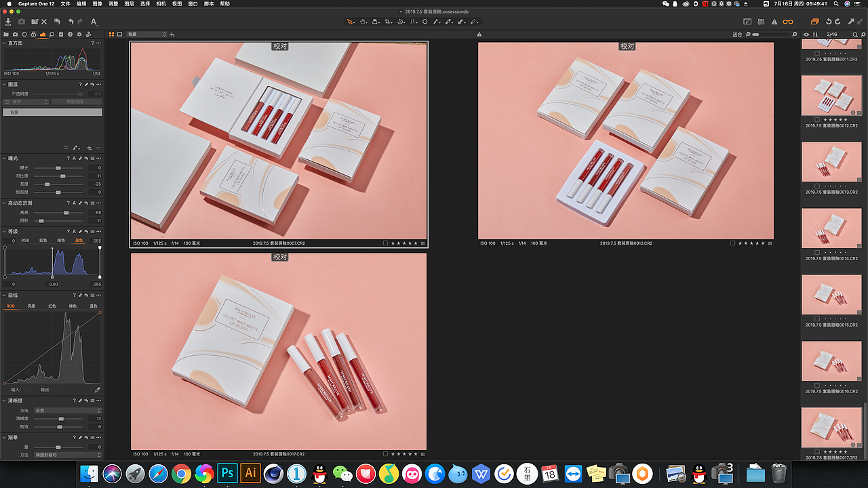
Task: Open Photoshop from the Dock
Action: (x=227, y=474)
